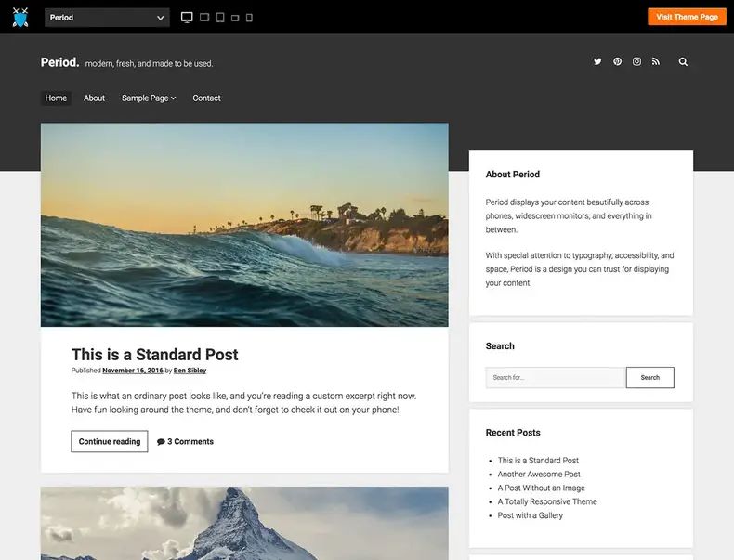Viewport: 734px width, 560px height.
Task: Open the Pinterest social icon
Action: point(618,61)
